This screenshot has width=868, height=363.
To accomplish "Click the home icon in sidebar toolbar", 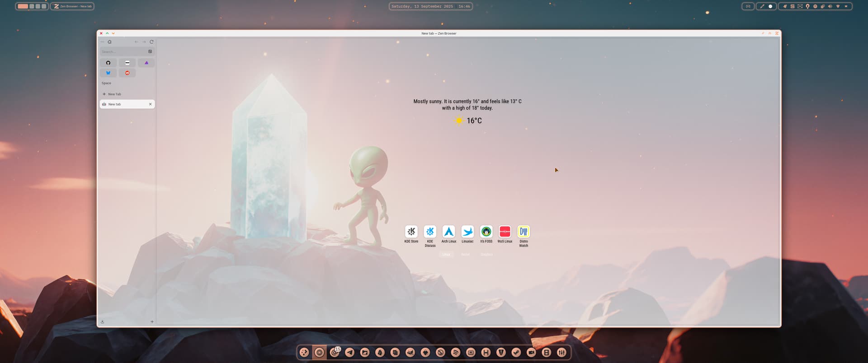I will click(x=109, y=42).
